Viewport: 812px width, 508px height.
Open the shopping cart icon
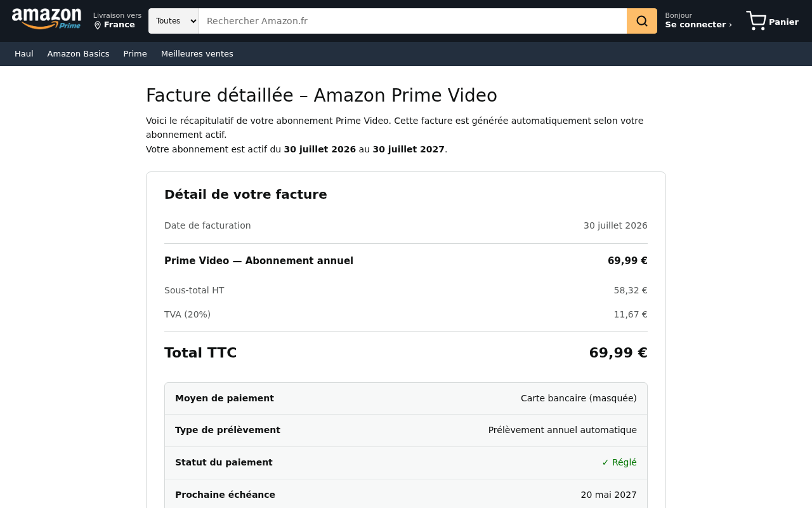(x=756, y=21)
